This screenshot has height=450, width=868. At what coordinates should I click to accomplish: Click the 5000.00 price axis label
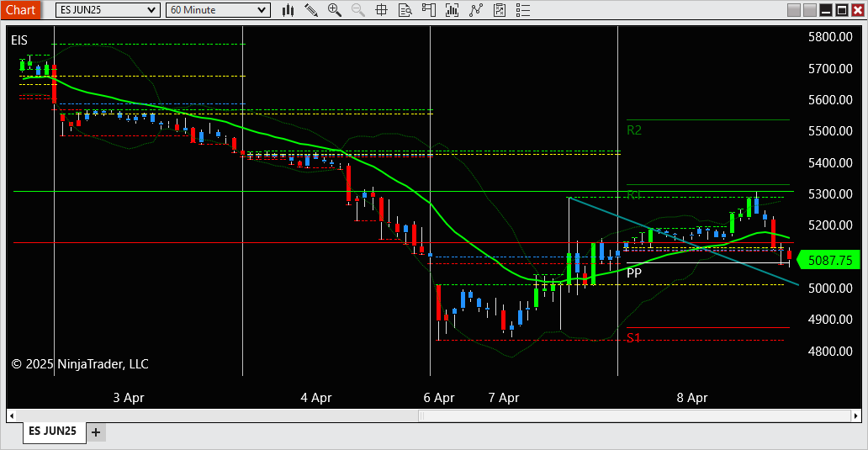830,289
